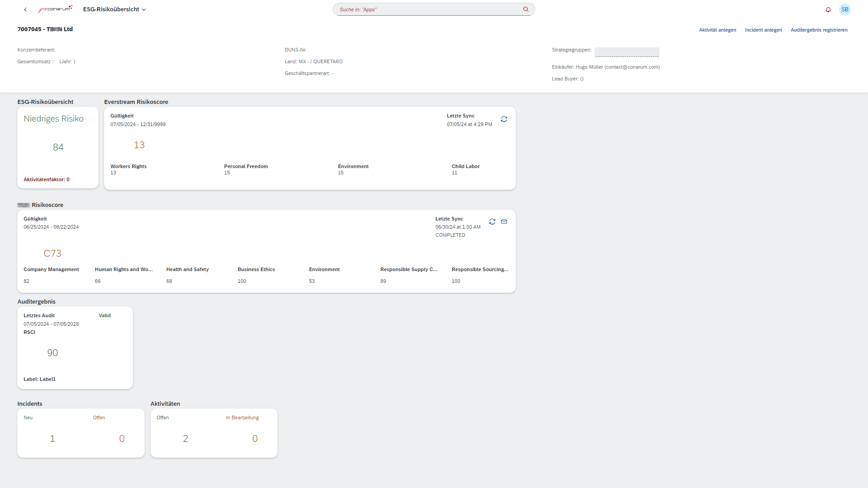Viewport: 868px width, 488px height.
Task: Click the Offen Aktivitäten count 2
Action: (x=185, y=439)
